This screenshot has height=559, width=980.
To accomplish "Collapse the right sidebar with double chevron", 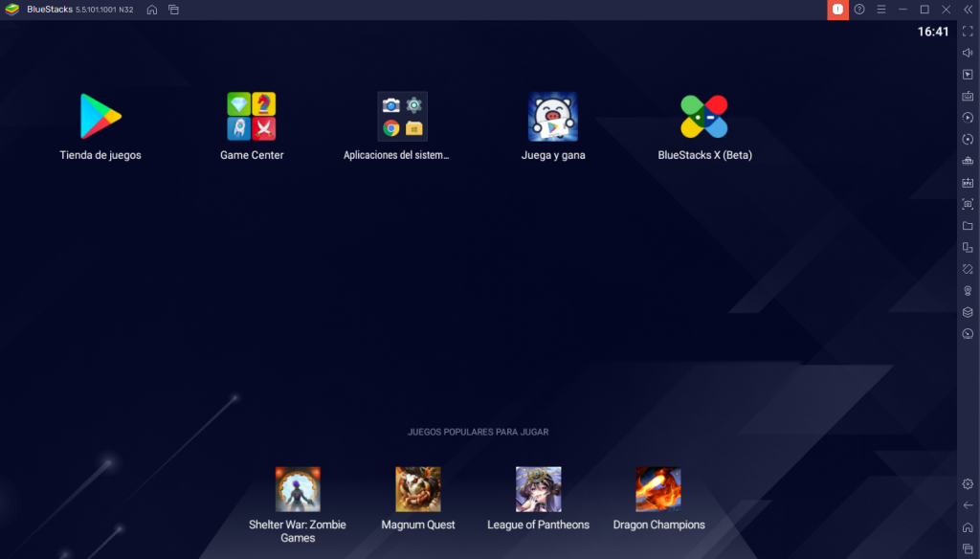I will point(968,10).
